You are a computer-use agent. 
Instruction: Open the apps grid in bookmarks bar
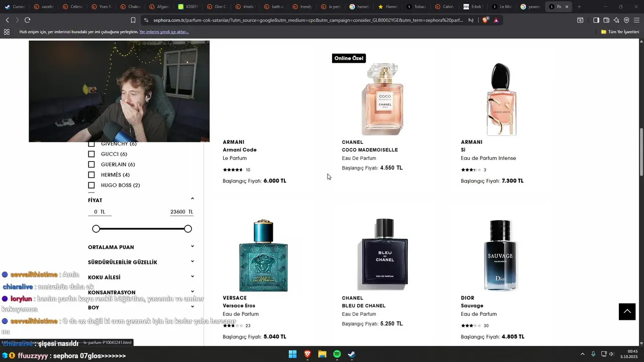[7, 32]
